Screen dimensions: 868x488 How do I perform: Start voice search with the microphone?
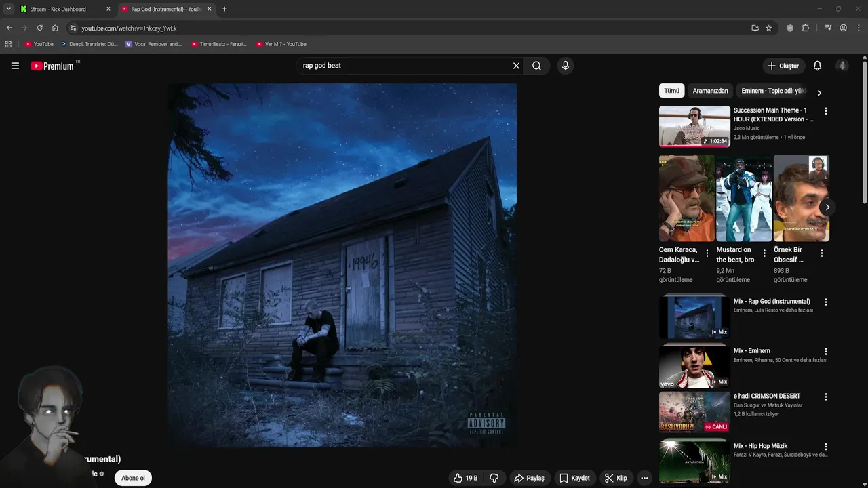click(x=565, y=66)
